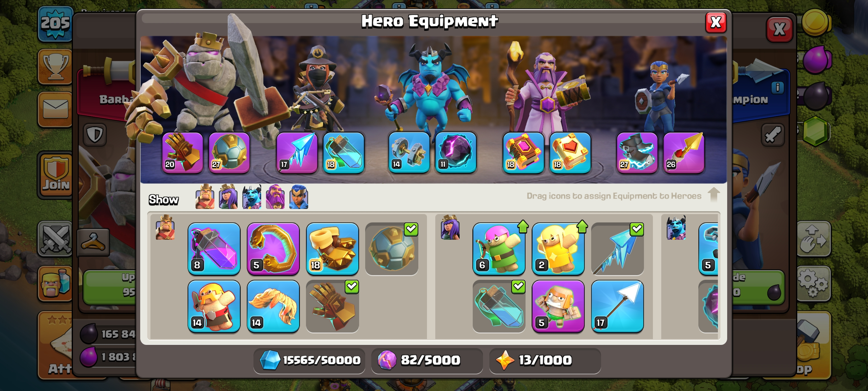This screenshot has width=868, height=391.
Task: Tap the Starry Ore 13/1000 counter
Action: pyautogui.click(x=545, y=360)
